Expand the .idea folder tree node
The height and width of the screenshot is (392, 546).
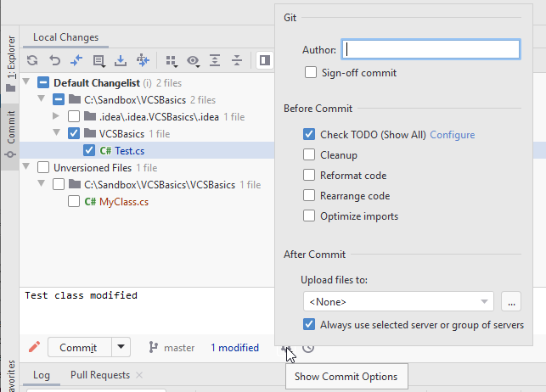[x=56, y=116]
